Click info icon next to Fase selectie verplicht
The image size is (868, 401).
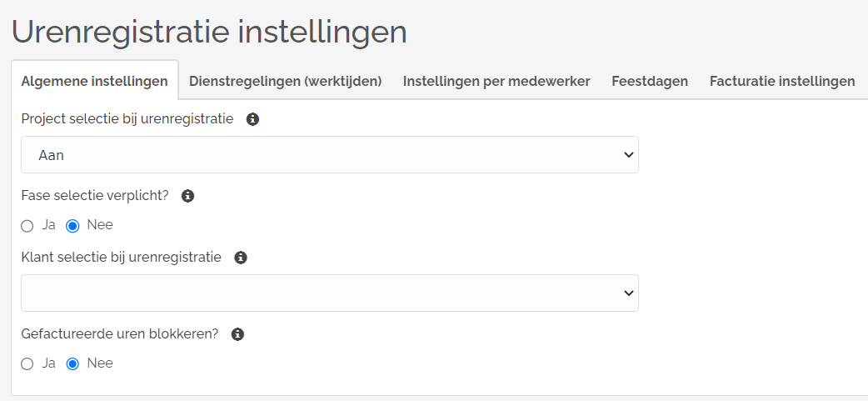188,196
